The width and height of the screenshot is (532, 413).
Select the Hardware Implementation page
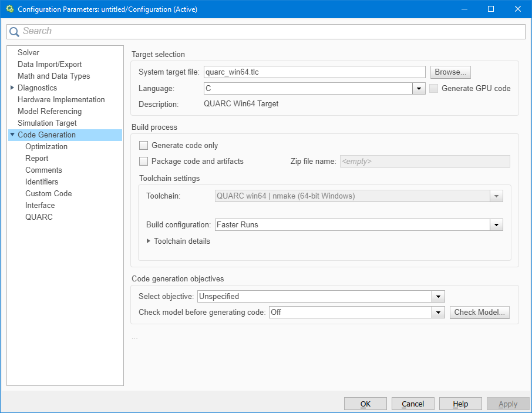pos(60,99)
